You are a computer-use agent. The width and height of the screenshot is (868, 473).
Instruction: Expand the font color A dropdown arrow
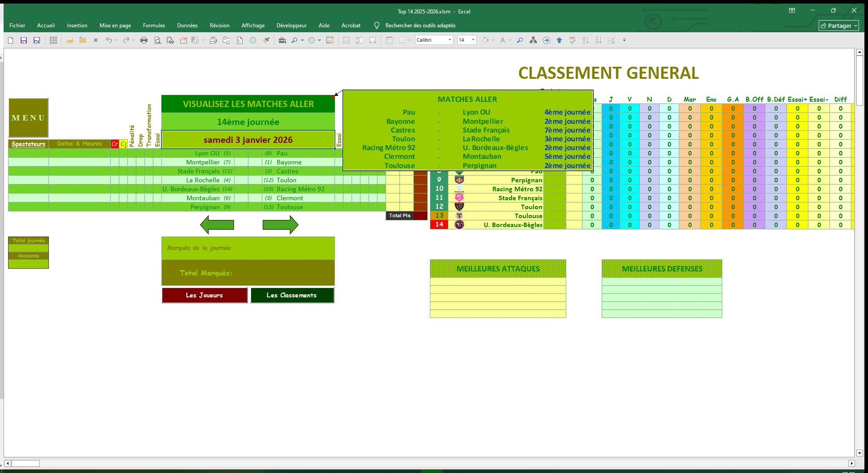pos(510,40)
